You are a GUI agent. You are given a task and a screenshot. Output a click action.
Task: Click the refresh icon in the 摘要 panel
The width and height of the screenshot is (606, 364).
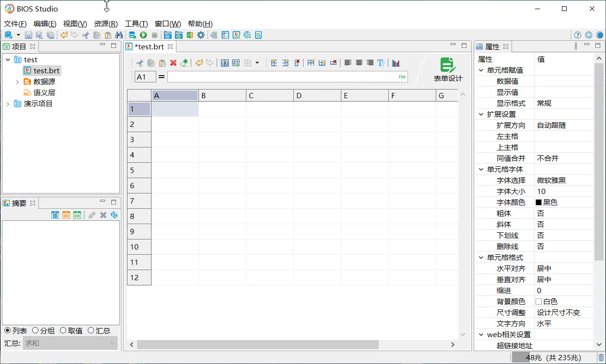(x=114, y=215)
